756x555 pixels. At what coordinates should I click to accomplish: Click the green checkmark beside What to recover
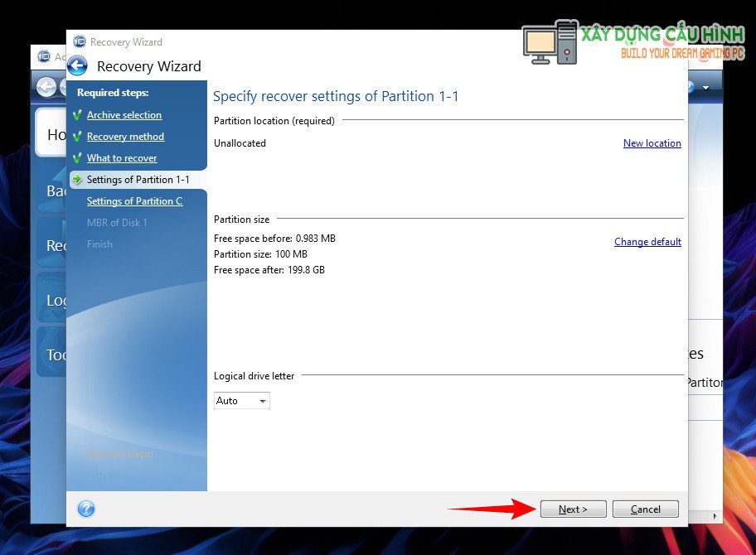[78, 158]
